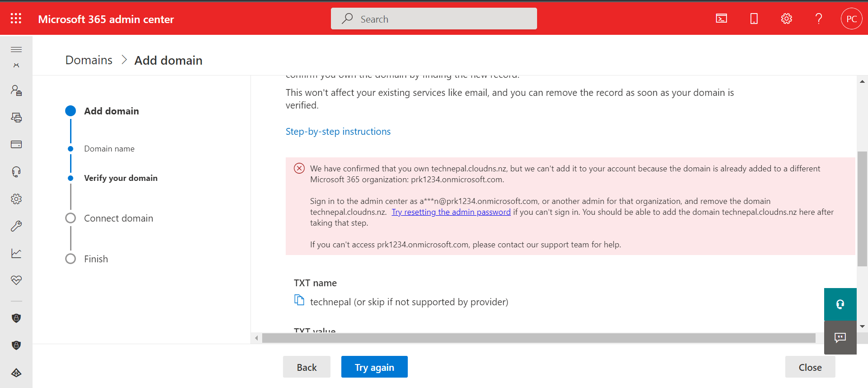868x388 pixels.
Task: Click the vertical scrollbar down arrow
Action: 862,326
